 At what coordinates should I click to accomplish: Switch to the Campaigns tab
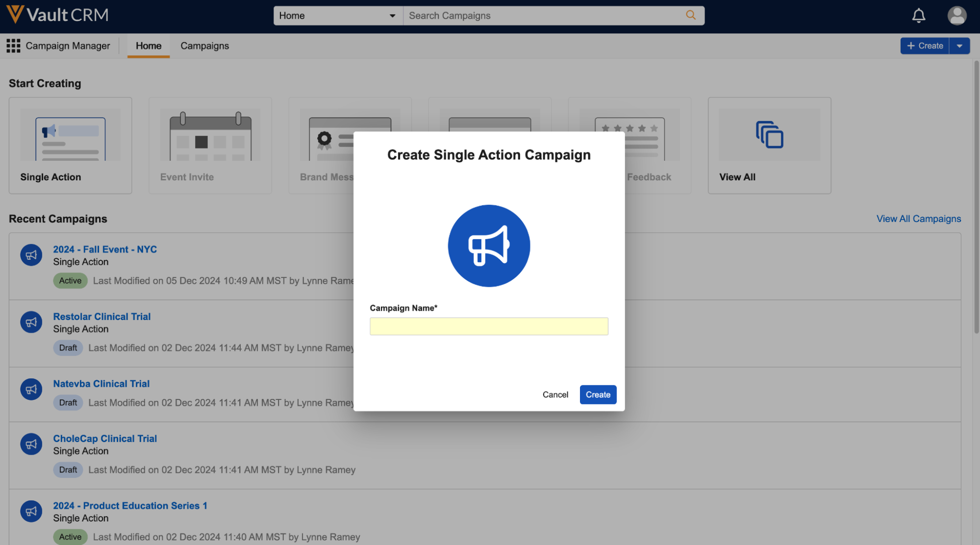tap(204, 46)
